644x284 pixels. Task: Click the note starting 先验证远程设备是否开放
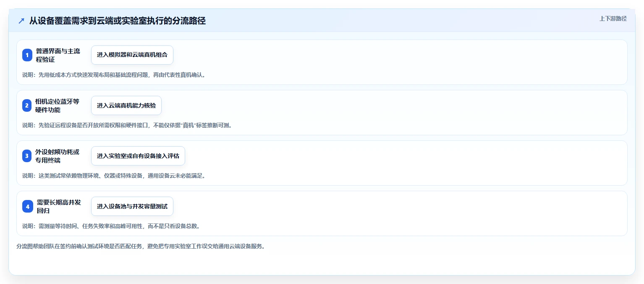pos(127,125)
